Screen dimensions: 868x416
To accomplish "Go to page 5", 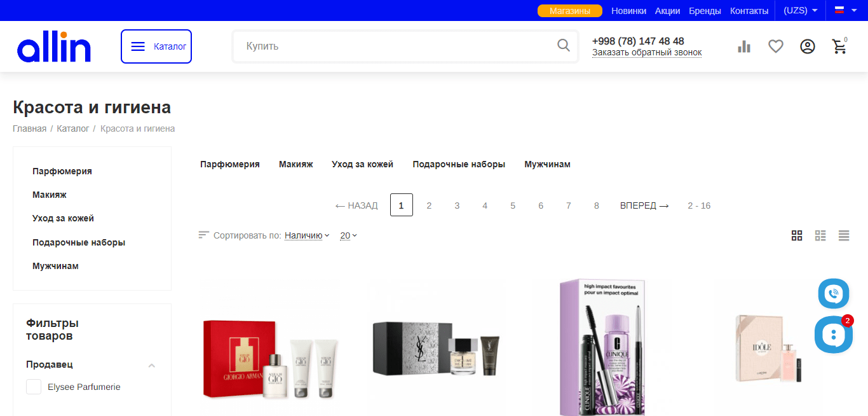I will pos(513,205).
